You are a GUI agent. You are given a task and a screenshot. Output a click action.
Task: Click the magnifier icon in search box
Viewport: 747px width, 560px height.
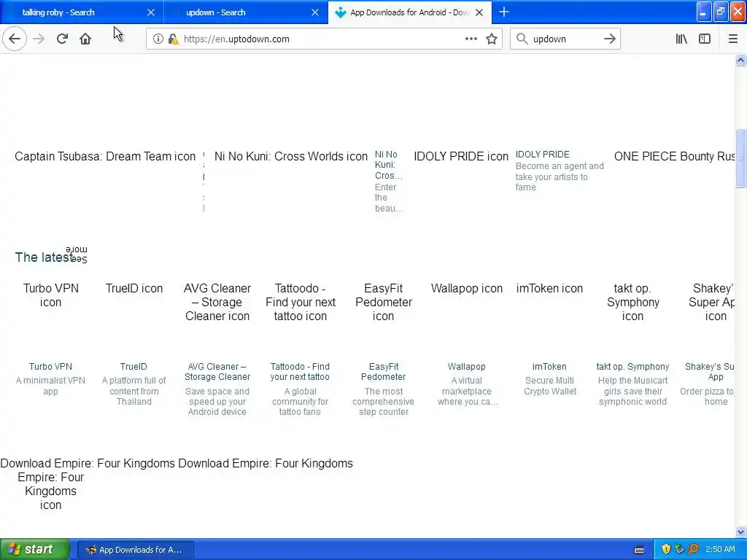click(522, 39)
